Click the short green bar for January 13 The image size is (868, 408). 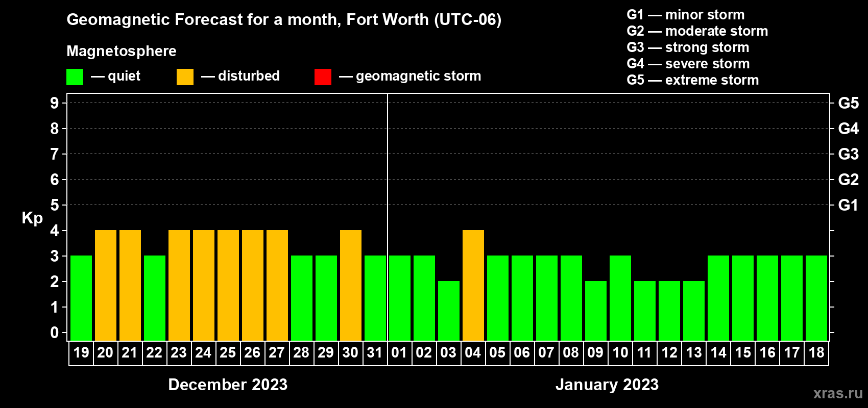[x=694, y=311]
